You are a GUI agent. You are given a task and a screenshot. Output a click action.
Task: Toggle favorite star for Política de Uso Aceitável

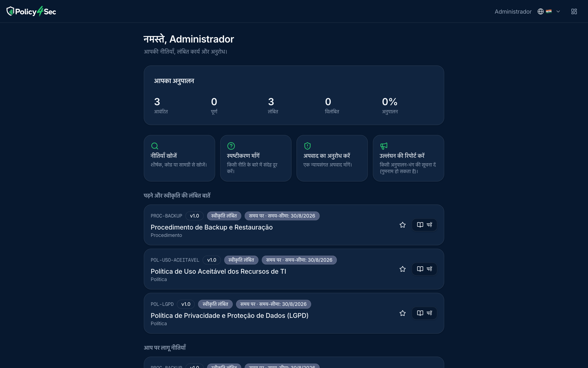click(x=403, y=269)
